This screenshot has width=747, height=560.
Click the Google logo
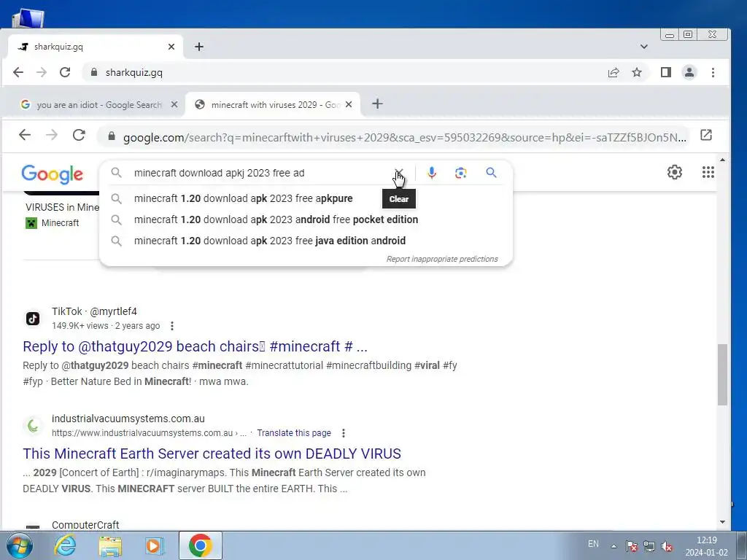click(x=52, y=174)
